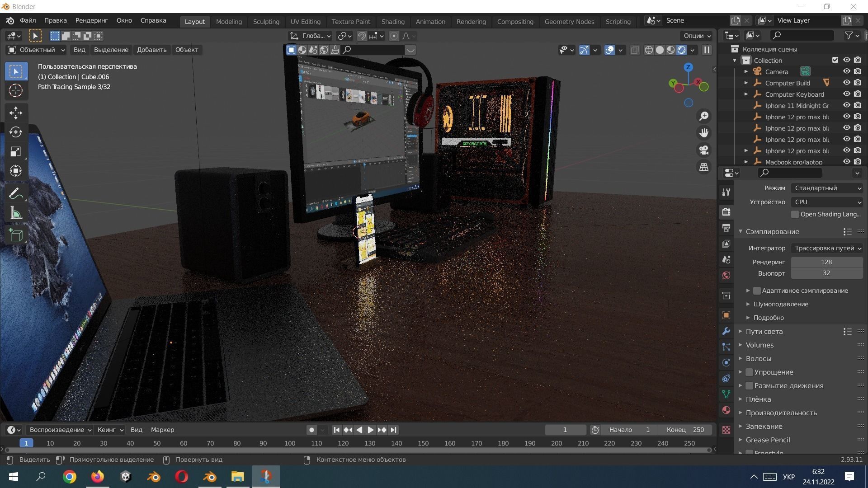Hide the Camera object in viewport
This screenshot has width=868, height=488.
click(847, 71)
